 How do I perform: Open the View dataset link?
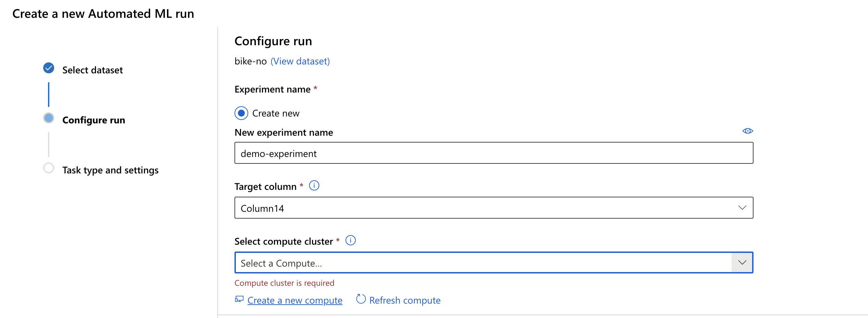(x=300, y=61)
